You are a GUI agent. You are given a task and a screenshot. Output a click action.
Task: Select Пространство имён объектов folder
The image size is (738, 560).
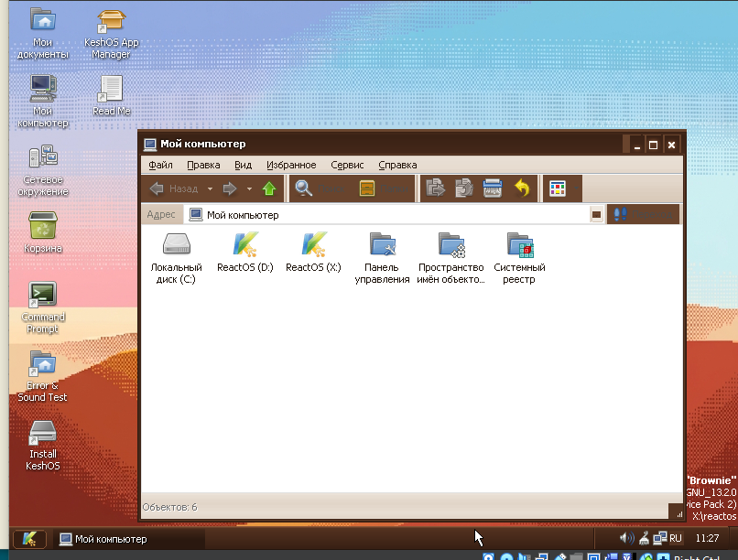pos(450,258)
